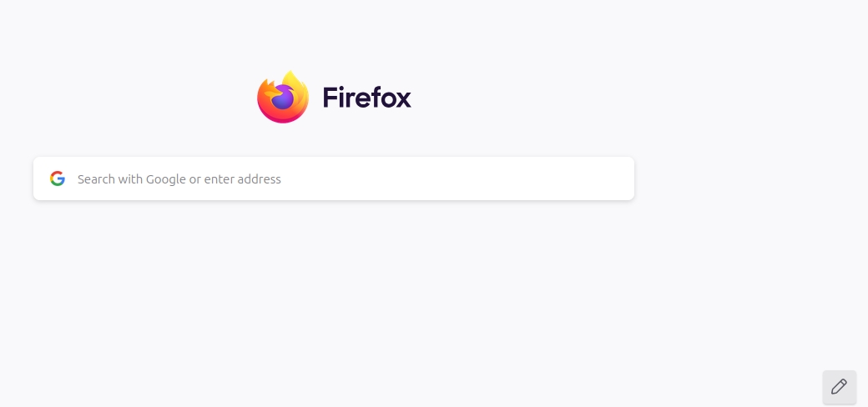Click the word 'Search' in the search box
Image resolution: width=868 pixels, height=407 pixels.
[96, 178]
